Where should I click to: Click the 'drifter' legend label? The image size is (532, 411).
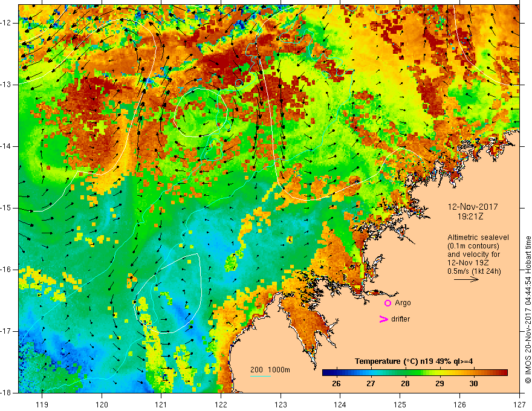[x=400, y=319]
